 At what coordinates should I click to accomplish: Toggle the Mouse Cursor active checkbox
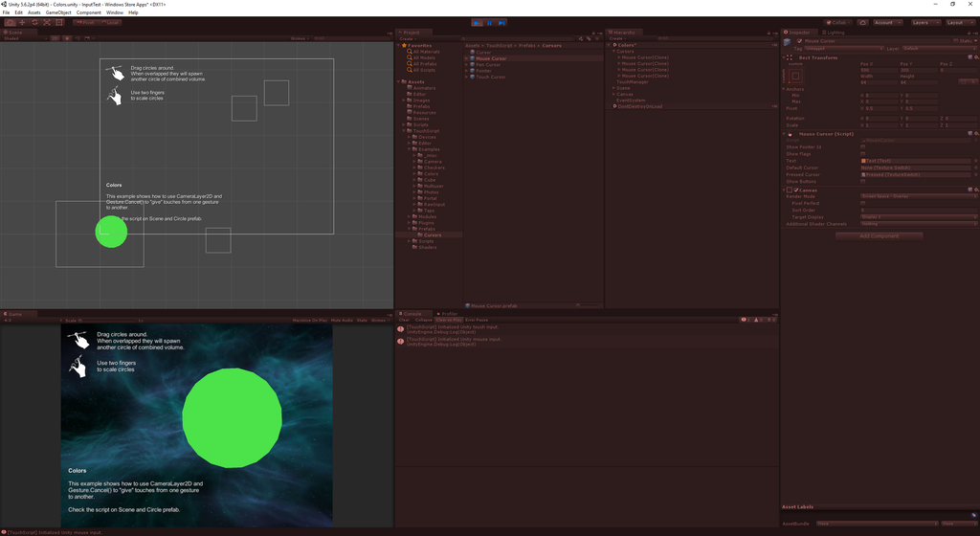click(x=799, y=41)
